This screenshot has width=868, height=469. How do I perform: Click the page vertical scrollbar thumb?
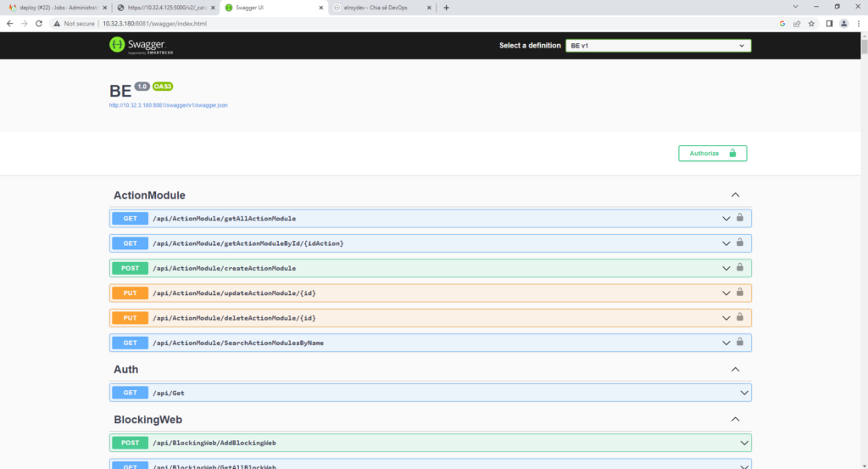(864, 46)
